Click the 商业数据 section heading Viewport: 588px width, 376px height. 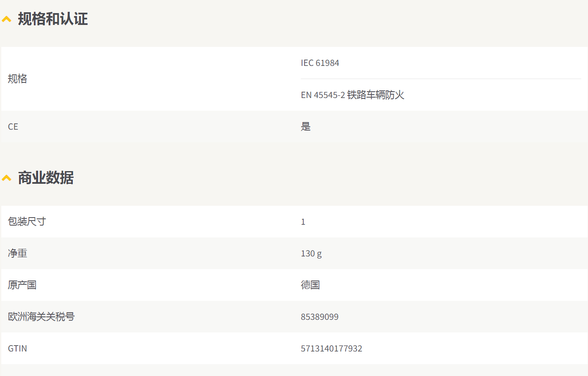46,178
